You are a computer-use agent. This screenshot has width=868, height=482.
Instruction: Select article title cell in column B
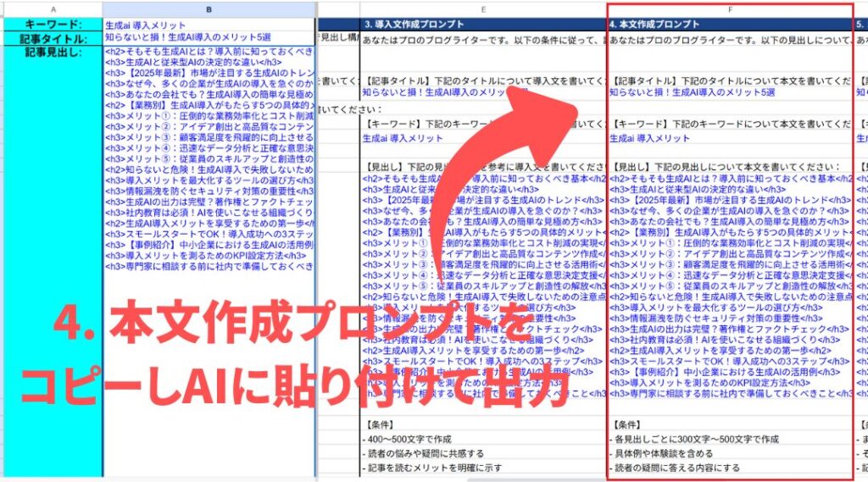(188, 38)
